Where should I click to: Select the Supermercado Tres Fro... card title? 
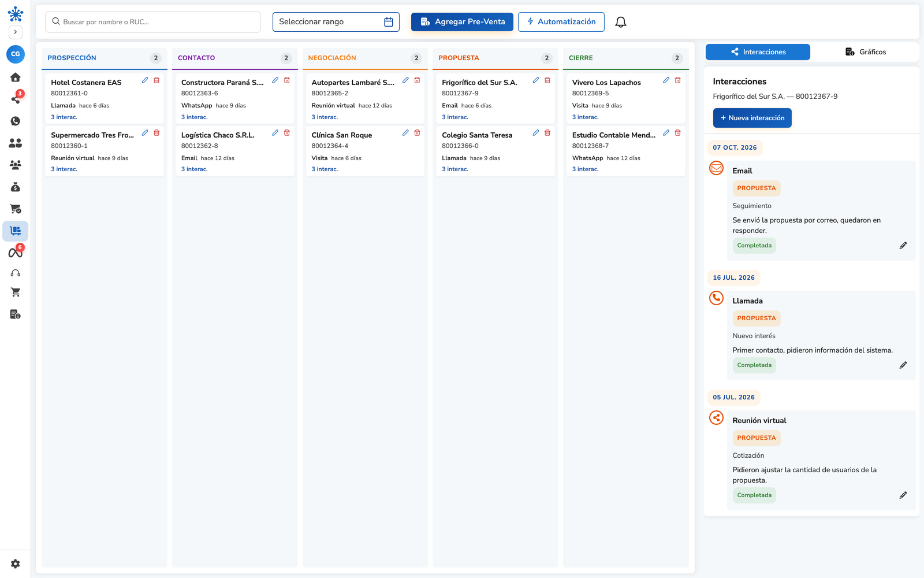tap(92, 135)
